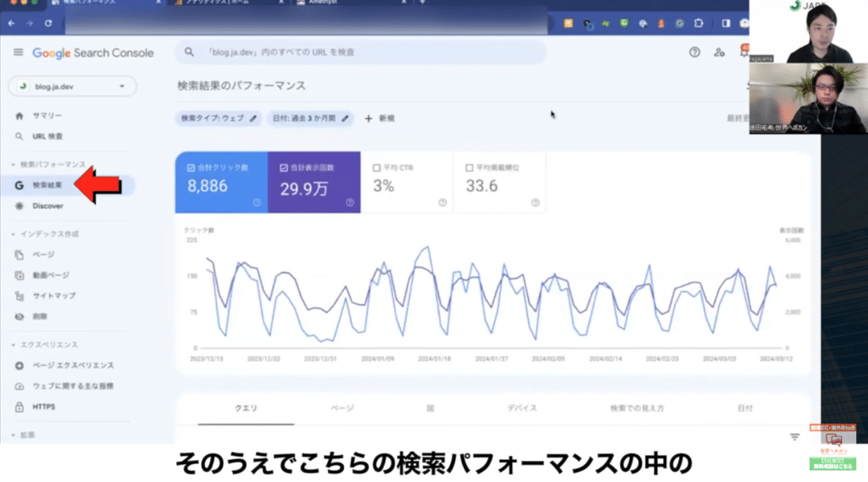Open ページ エクスペリエンス report

73,365
